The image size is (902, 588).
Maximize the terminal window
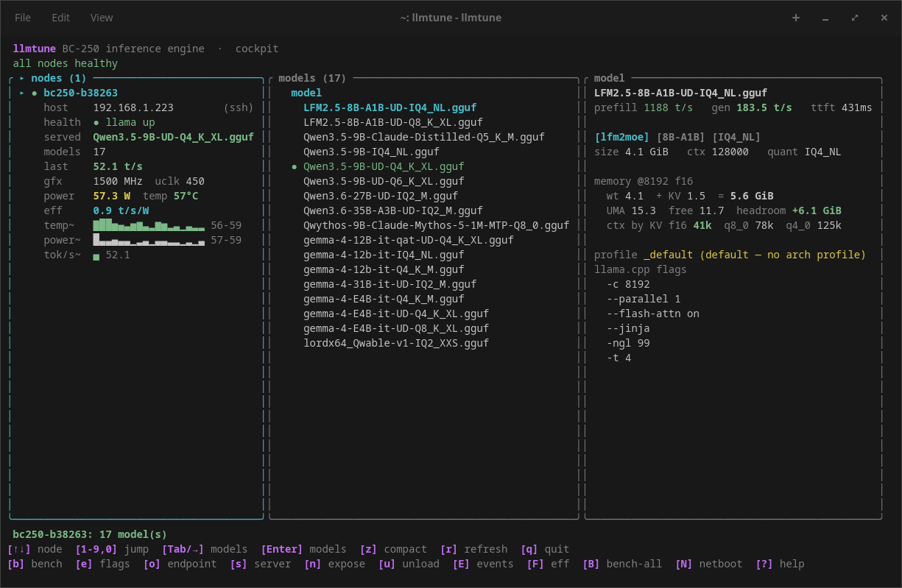click(855, 18)
